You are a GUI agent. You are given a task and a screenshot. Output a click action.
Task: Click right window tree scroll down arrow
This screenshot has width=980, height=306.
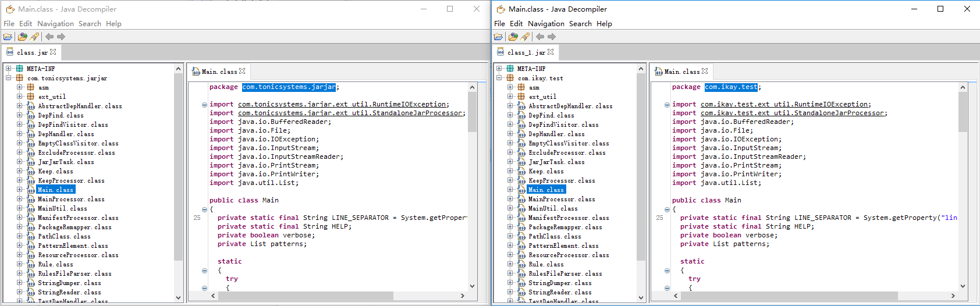click(641, 297)
